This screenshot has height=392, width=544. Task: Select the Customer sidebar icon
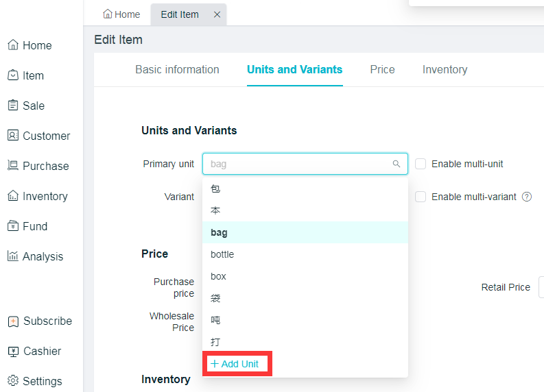pos(12,136)
